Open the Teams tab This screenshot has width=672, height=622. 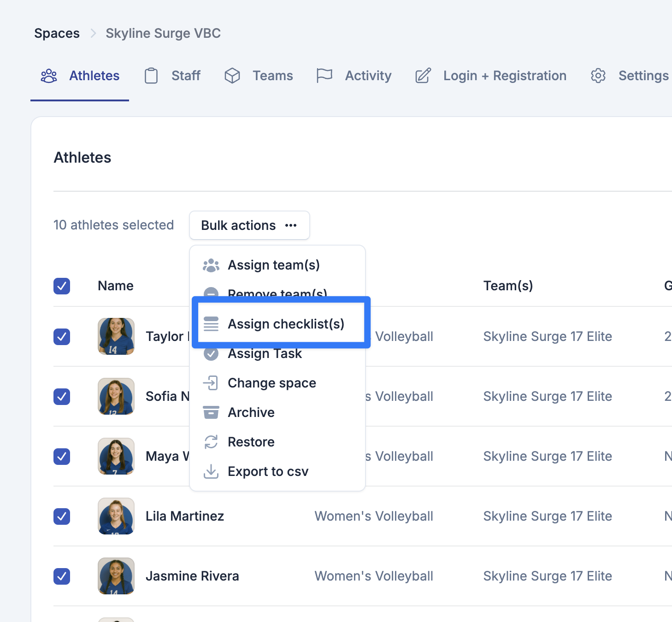pos(259,76)
